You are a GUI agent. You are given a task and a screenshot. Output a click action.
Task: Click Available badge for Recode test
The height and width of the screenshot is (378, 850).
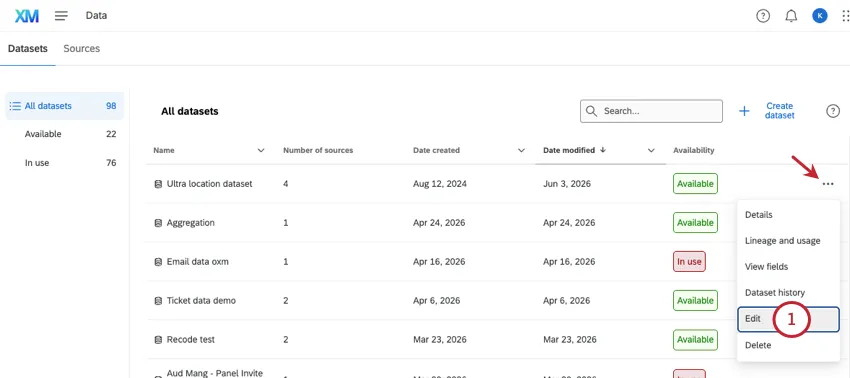[695, 340]
